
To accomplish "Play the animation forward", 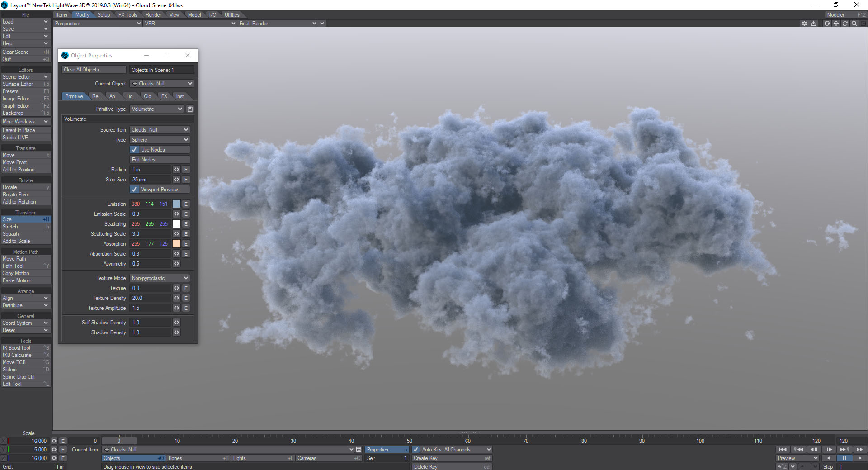I will coord(860,458).
